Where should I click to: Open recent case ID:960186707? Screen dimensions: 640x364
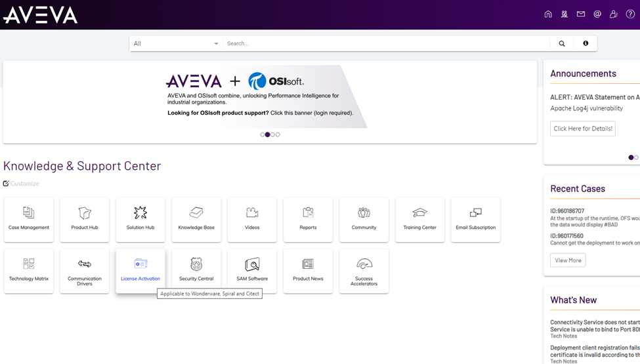click(567, 211)
